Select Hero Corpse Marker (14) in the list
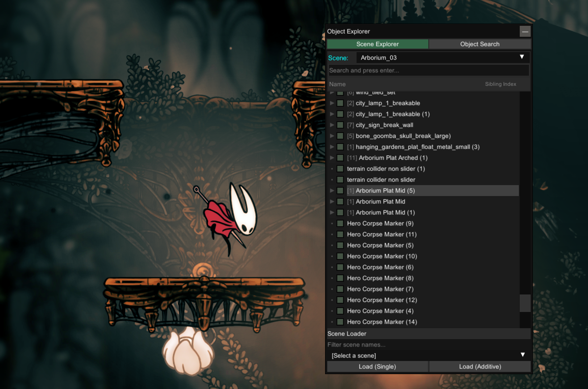 (x=381, y=322)
